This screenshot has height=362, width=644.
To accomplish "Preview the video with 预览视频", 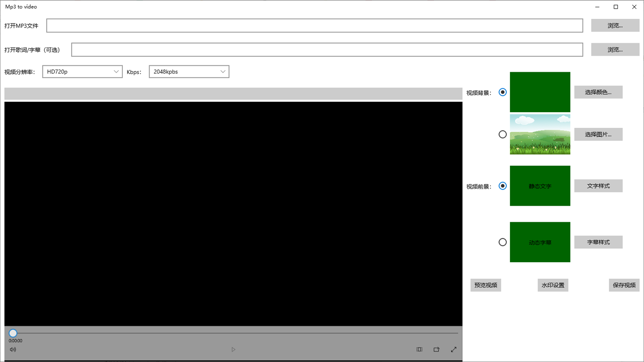I will [x=485, y=285].
